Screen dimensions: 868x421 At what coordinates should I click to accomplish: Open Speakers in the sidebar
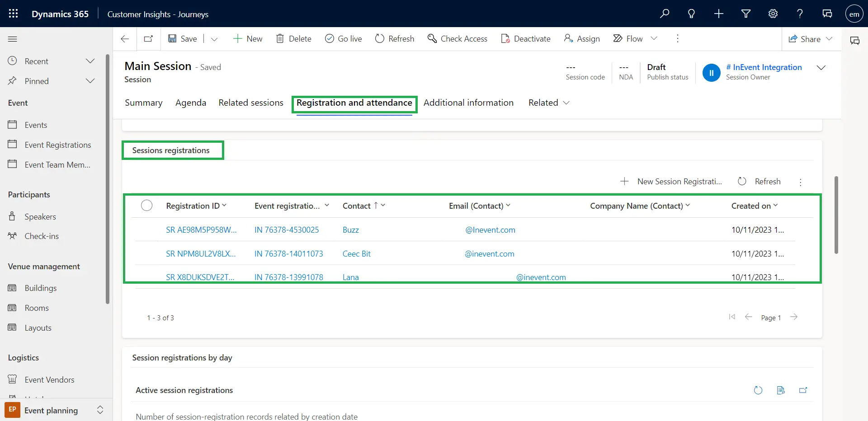[40, 217]
